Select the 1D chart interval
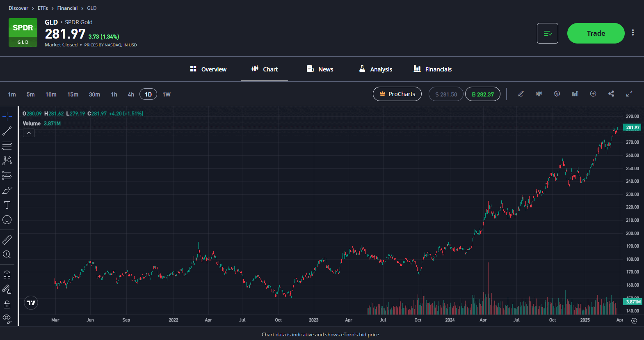The height and width of the screenshot is (340, 644). click(x=148, y=94)
